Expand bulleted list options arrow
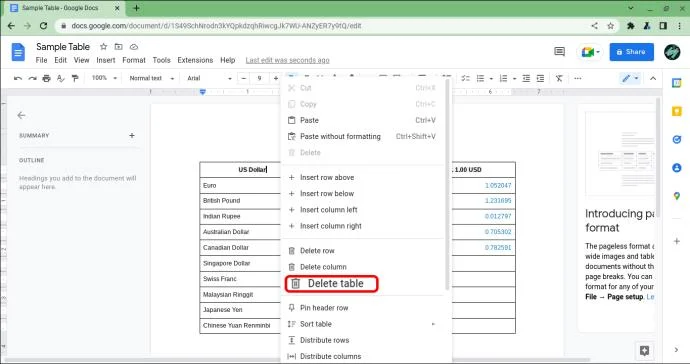Screen dimensions: 690x364 tap(491, 79)
